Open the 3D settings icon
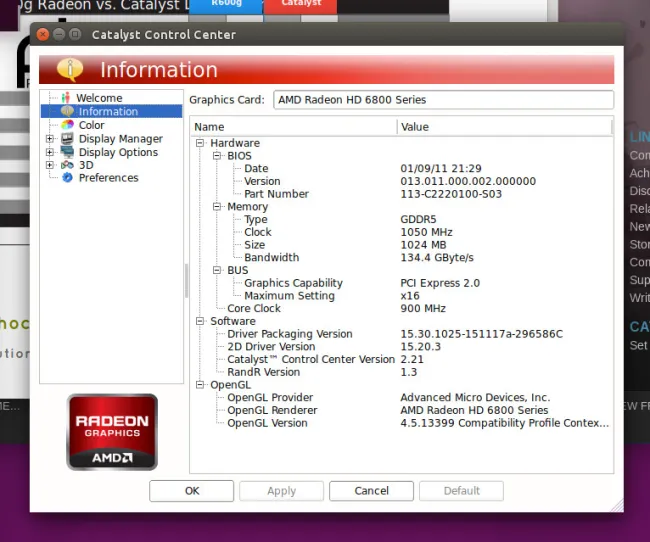This screenshot has height=542, width=650. pyautogui.click(x=67, y=165)
